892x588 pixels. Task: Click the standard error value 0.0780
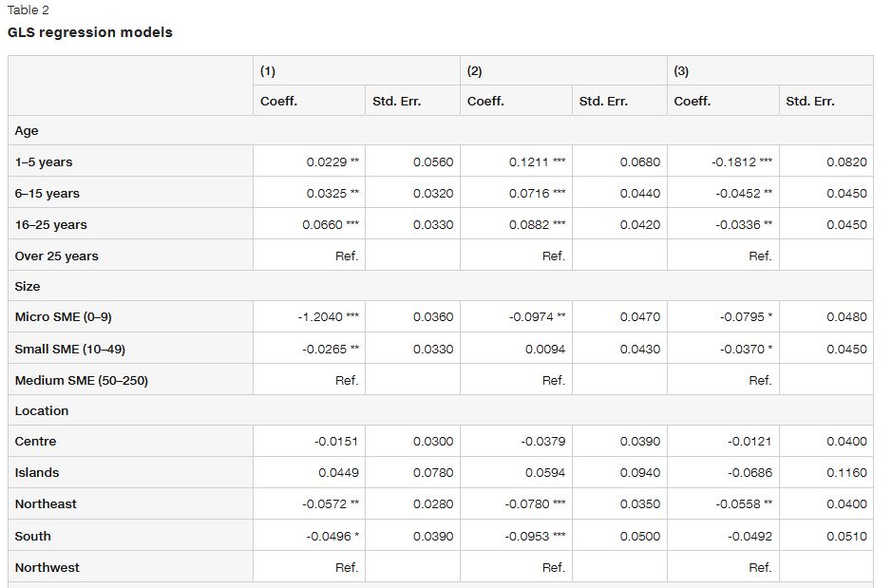click(433, 472)
